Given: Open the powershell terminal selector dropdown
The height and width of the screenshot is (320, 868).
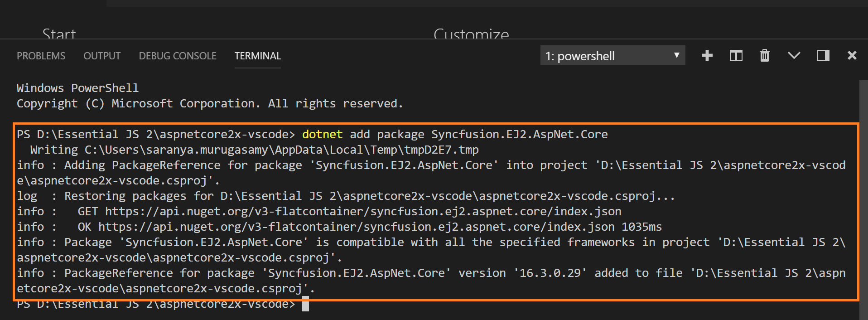Looking at the screenshot, I should pyautogui.click(x=612, y=55).
